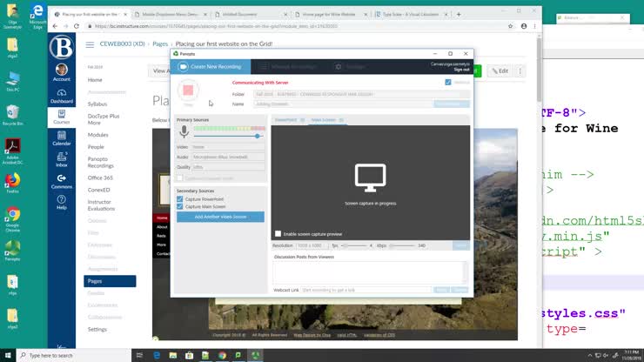Open Calendar in the Canvas sidebar
This screenshot has width=644, height=362.
pos(62,138)
